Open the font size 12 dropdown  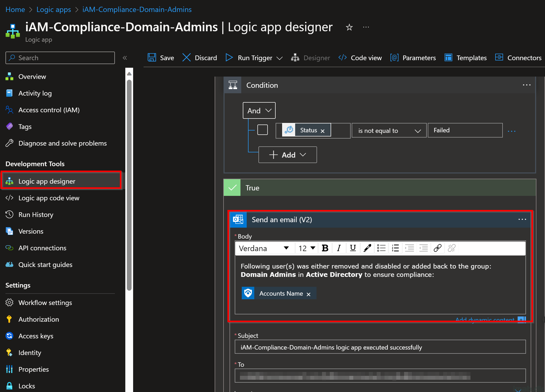pyautogui.click(x=307, y=248)
